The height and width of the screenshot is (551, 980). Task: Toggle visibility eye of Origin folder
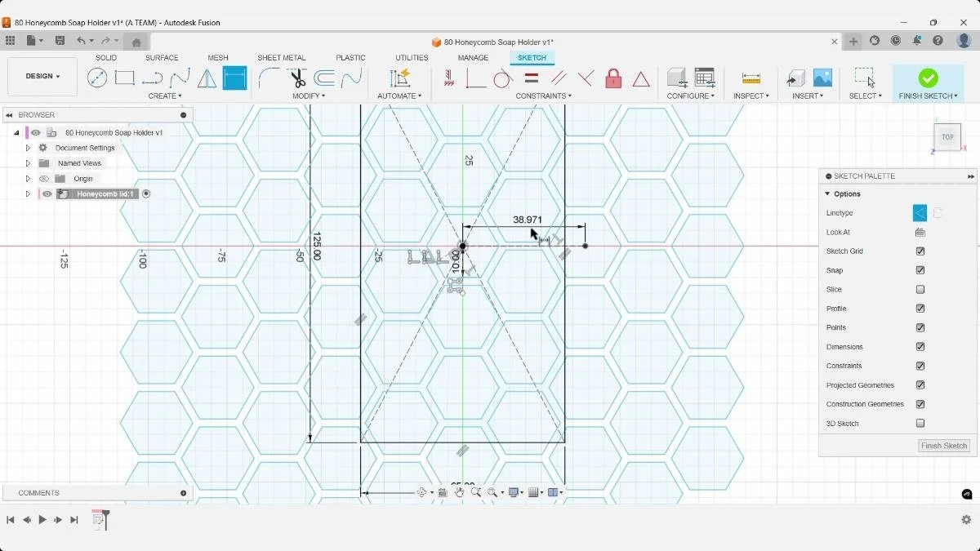(45, 179)
